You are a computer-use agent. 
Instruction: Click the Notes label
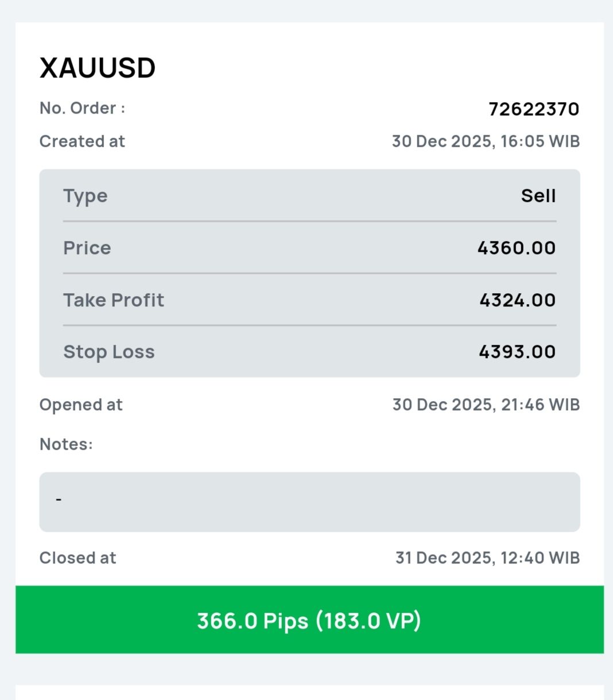(x=66, y=444)
